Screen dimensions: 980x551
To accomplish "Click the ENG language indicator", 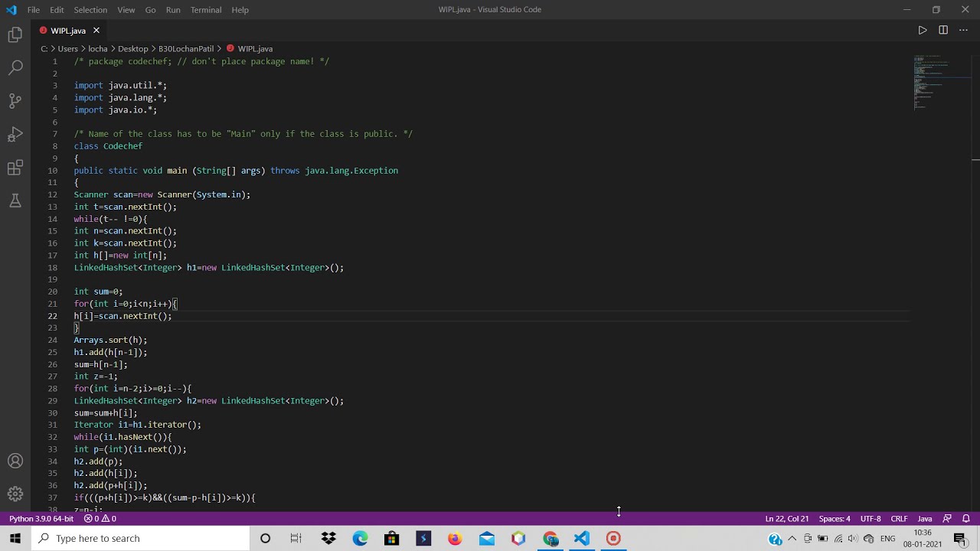I will point(888,539).
